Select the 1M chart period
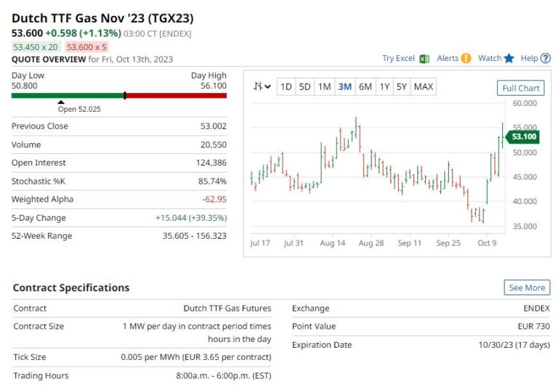Viewport: 558px width, 392px height. pyautogui.click(x=324, y=86)
